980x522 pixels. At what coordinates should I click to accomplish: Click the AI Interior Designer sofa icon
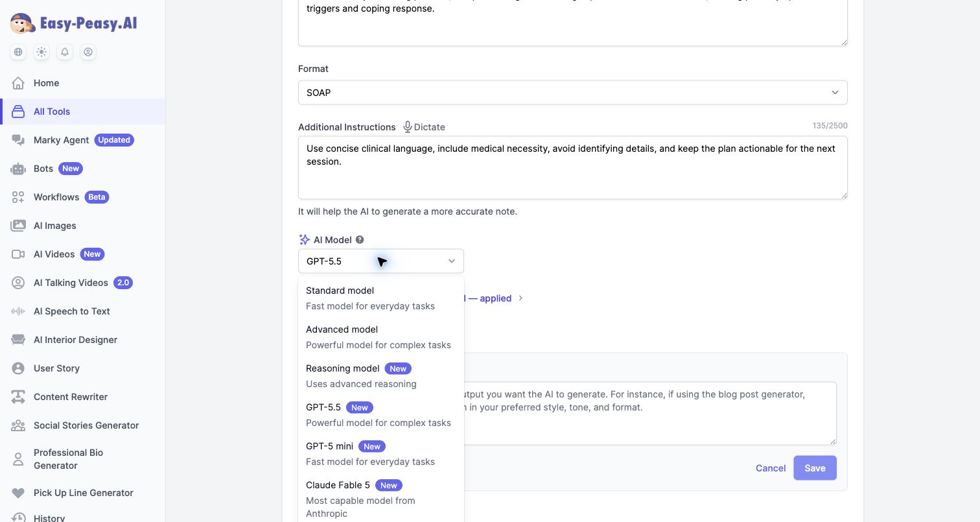pyautogui.click(x=18, y=340)
